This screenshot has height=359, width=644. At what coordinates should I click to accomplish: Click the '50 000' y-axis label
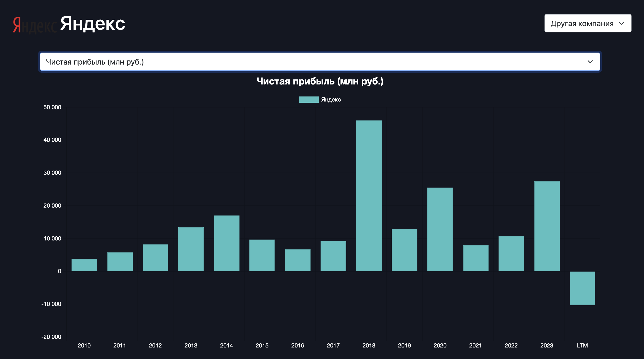point(52,107)
